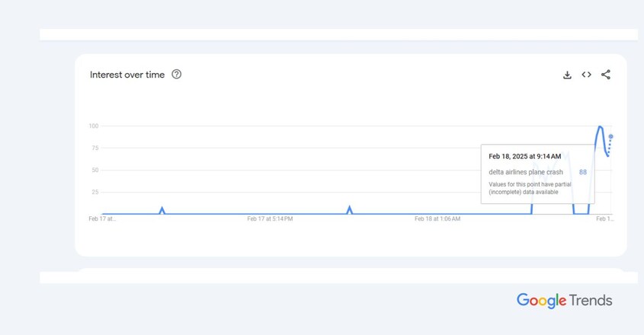Click 'delta airlines plane crash' in tooltip

pos(526,172)
